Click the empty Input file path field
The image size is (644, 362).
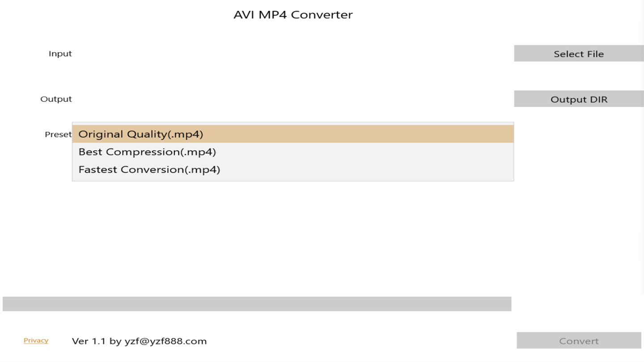(x=293, y=54)
